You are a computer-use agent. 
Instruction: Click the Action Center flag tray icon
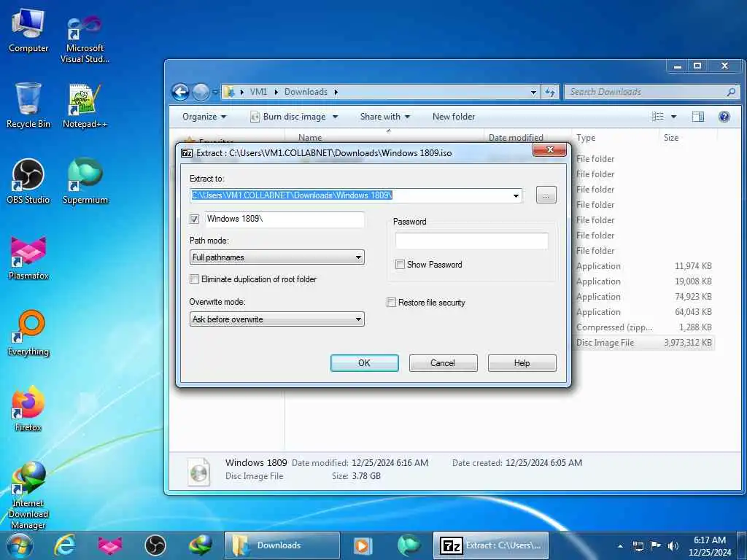(x=656, y=545)
